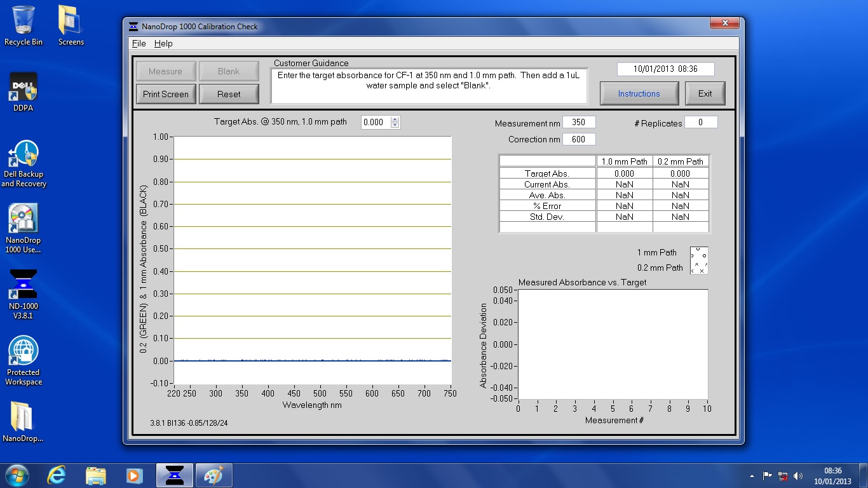The image size is (868, 488).
Task: Click the 1.0 mm Path column header
Action: 625,161
